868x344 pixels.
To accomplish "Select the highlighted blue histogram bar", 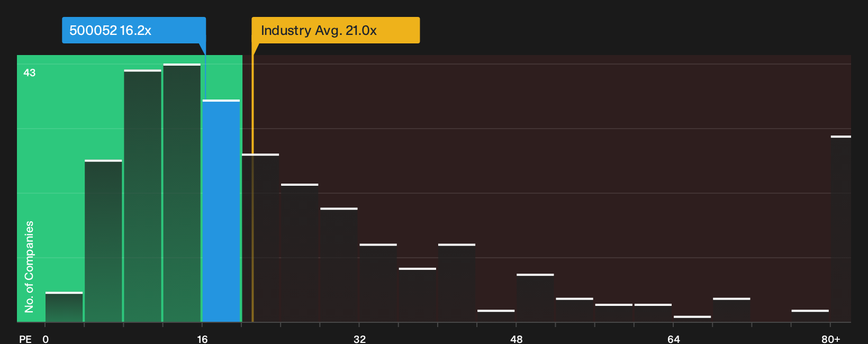I will pyautogui.click(x=221, y=211).
